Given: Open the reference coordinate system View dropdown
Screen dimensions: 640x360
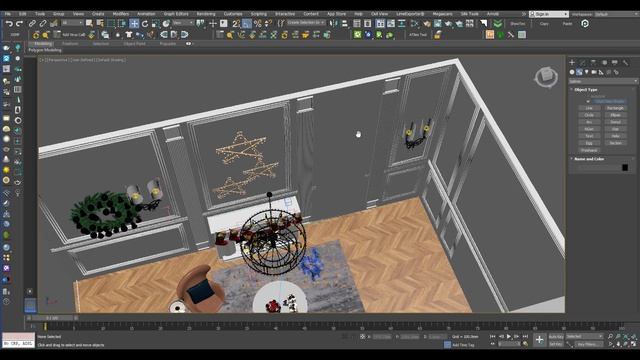Looking at the screenshot, I should point(182,23).
